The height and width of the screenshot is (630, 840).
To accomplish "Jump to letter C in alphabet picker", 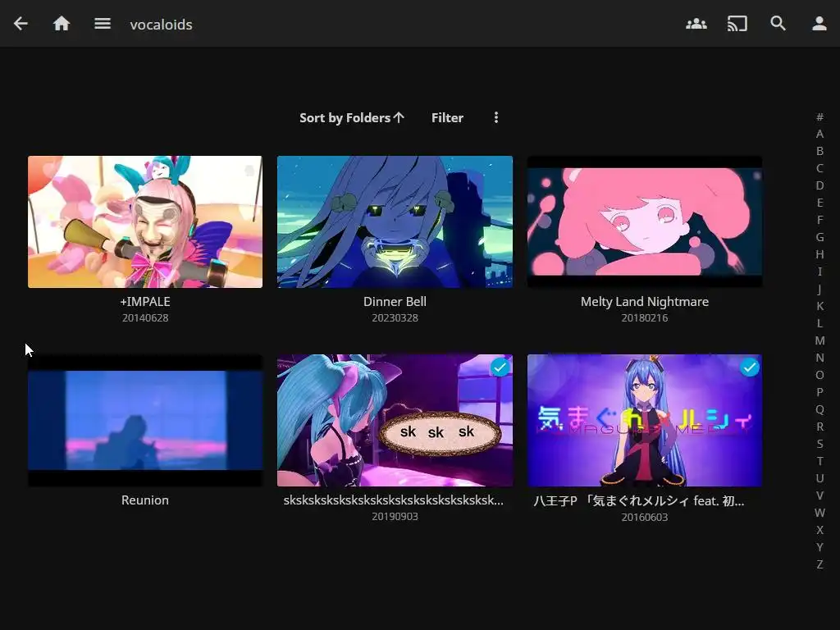I will (819, 168).
